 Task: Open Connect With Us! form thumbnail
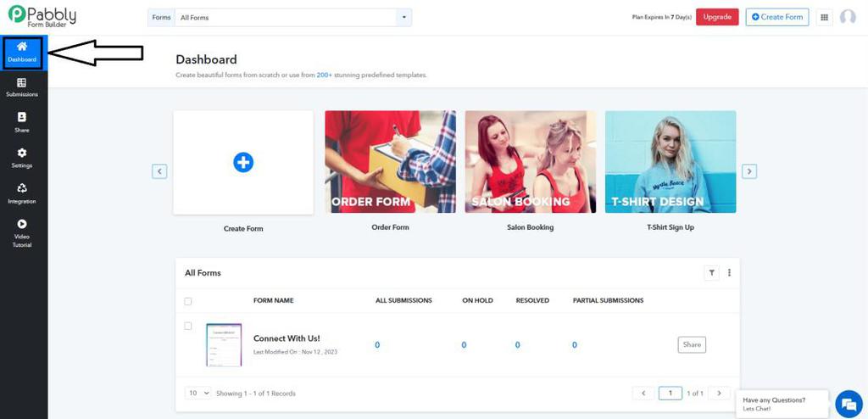click(x=224, y=344)
